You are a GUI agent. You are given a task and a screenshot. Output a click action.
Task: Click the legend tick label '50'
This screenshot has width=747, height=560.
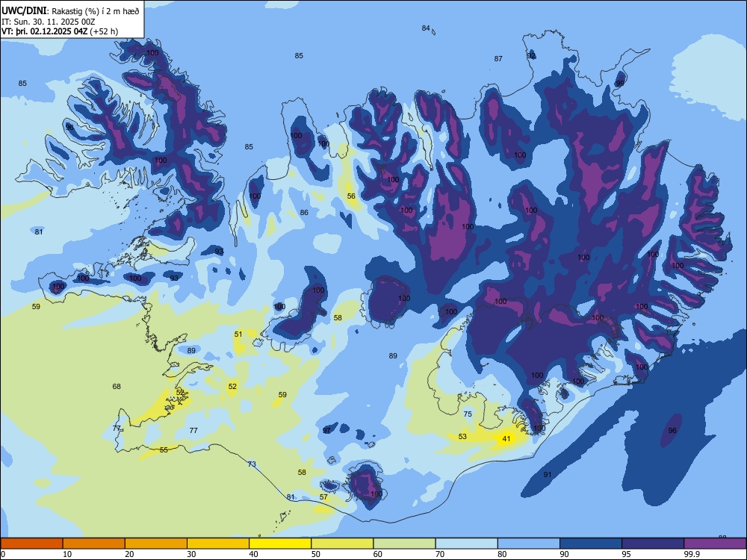(315, 554)
